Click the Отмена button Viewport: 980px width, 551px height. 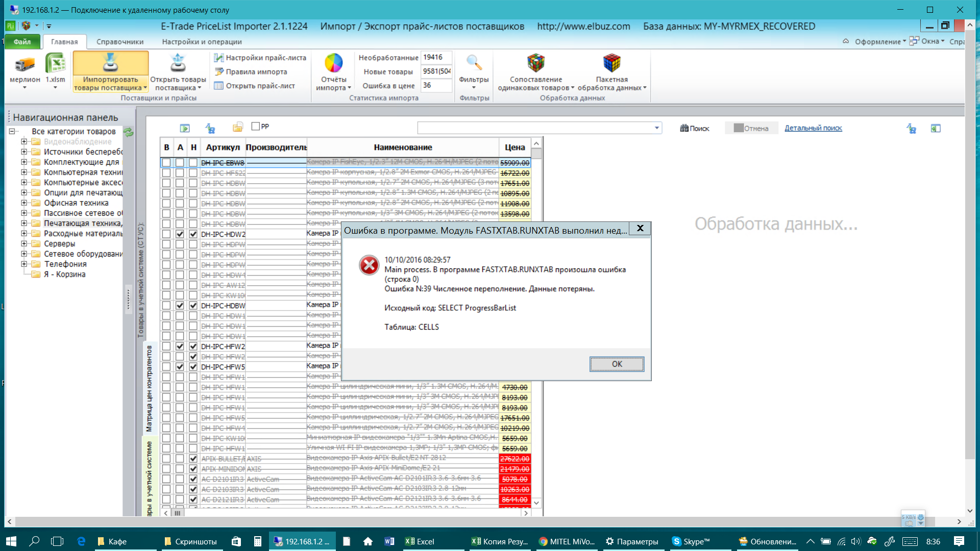(751, 128)
